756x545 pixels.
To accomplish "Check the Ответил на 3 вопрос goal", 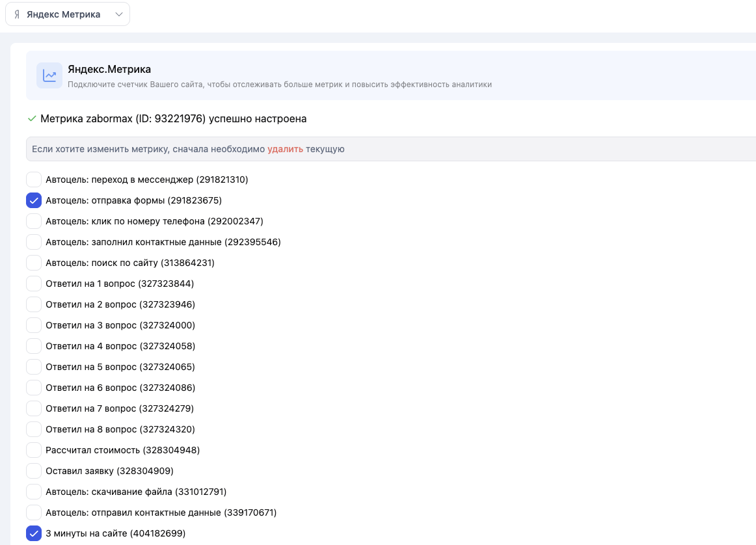I will (34, 325).
